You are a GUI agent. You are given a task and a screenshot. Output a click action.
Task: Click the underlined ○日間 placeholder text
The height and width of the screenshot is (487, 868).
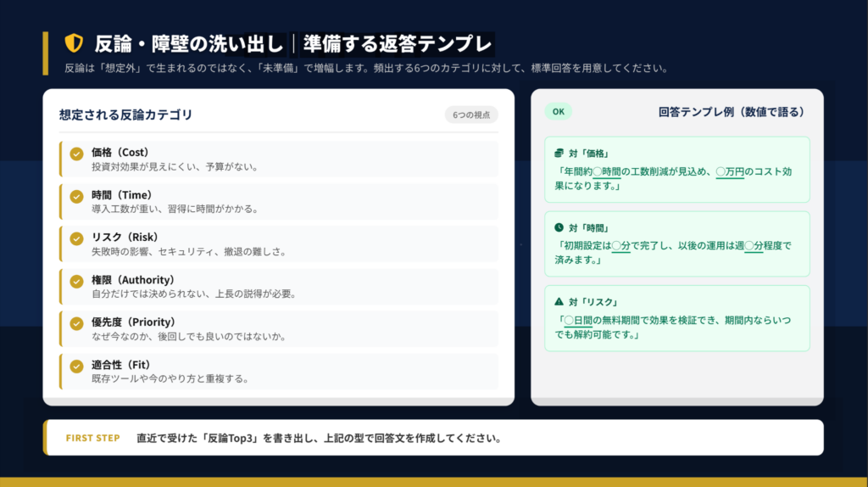578,321
